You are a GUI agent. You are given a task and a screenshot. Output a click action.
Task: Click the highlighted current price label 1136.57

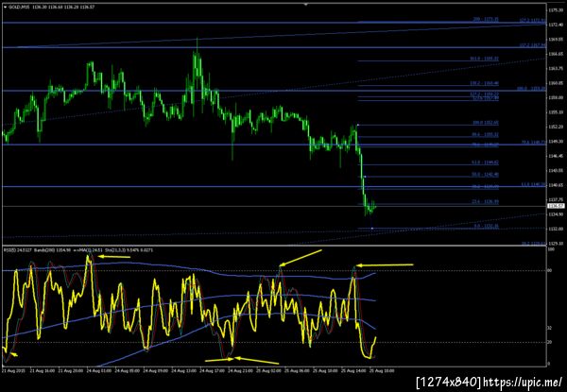[556, 206]
